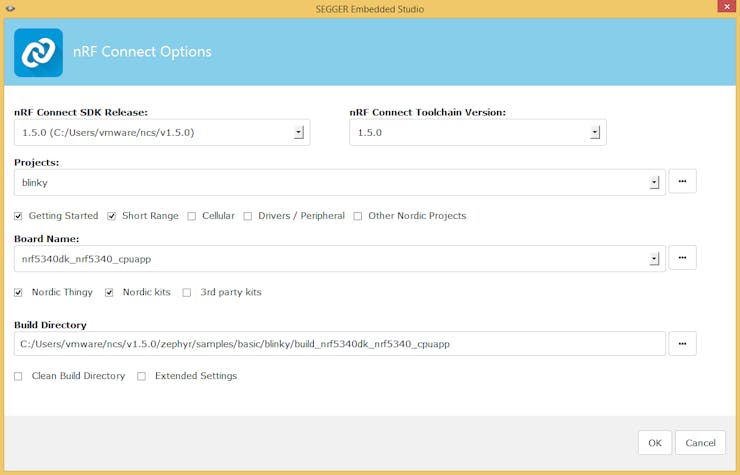The image size is (740, 475).
Task: Click the nRF Connect logo icon
Action: coord(38,52)
